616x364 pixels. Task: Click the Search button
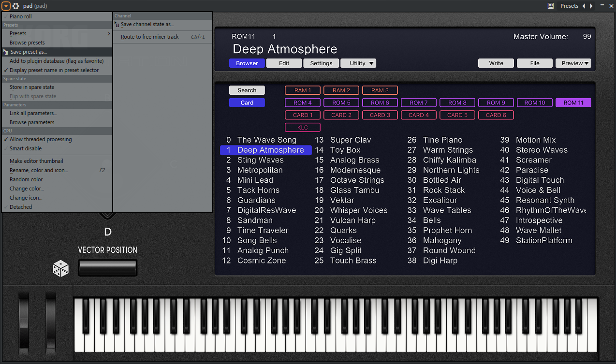pyautogui.click(x=247, y=90)
